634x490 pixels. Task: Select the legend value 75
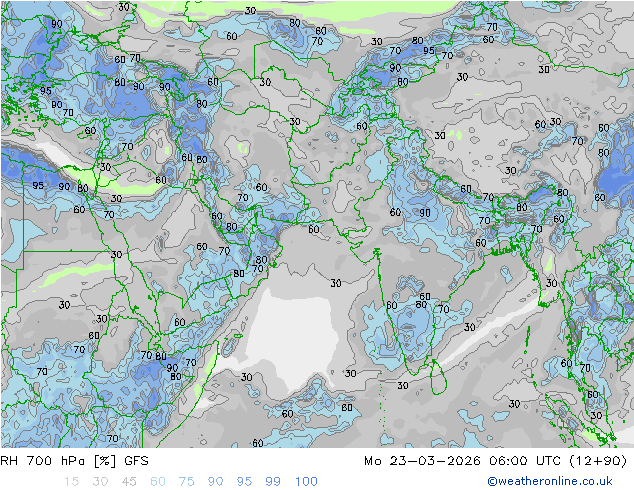point(186,482)
